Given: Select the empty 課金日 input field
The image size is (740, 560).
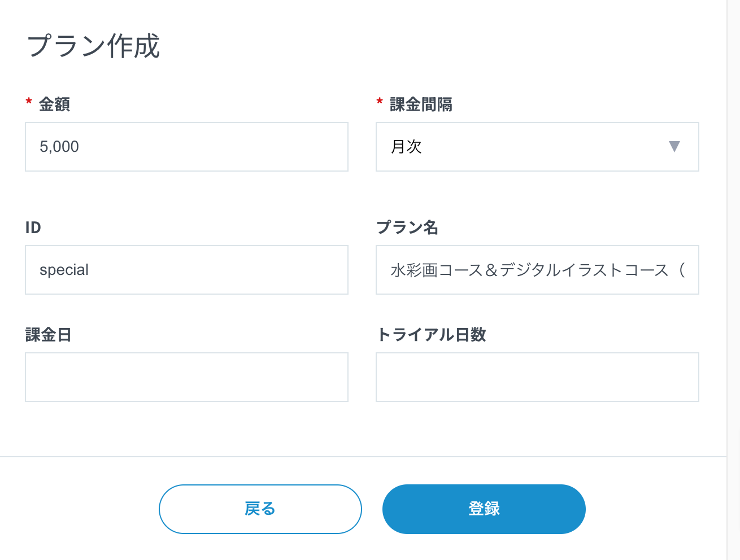Looking at the screenshot, I should coord(186,377).
